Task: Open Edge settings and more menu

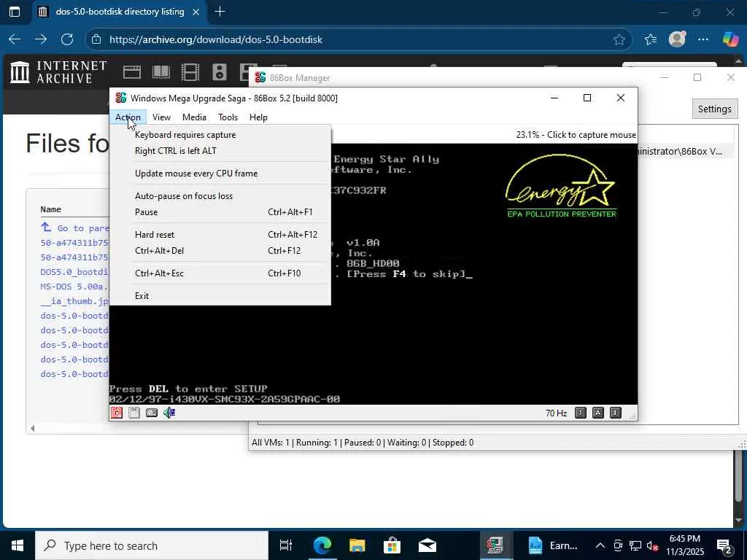Action: [x=703, y=39]
